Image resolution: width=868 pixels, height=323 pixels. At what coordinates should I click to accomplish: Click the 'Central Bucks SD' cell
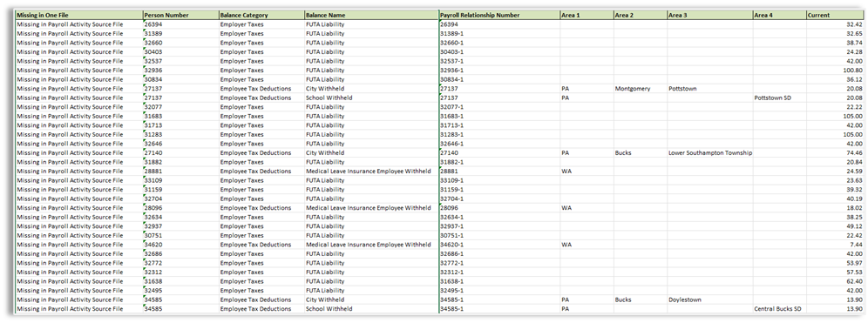pyautogui.click(x=779, y=308)
